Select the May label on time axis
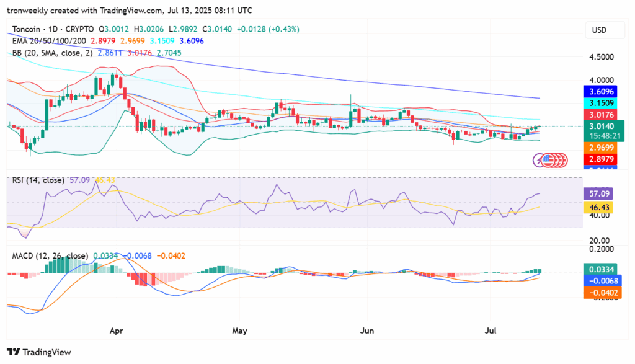 [x=239, y=331]
